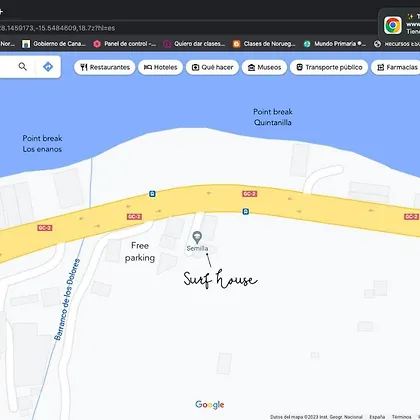Click the browser address bar URL
The width and height of the screenshot is (420, 420).
pos(57,28)
